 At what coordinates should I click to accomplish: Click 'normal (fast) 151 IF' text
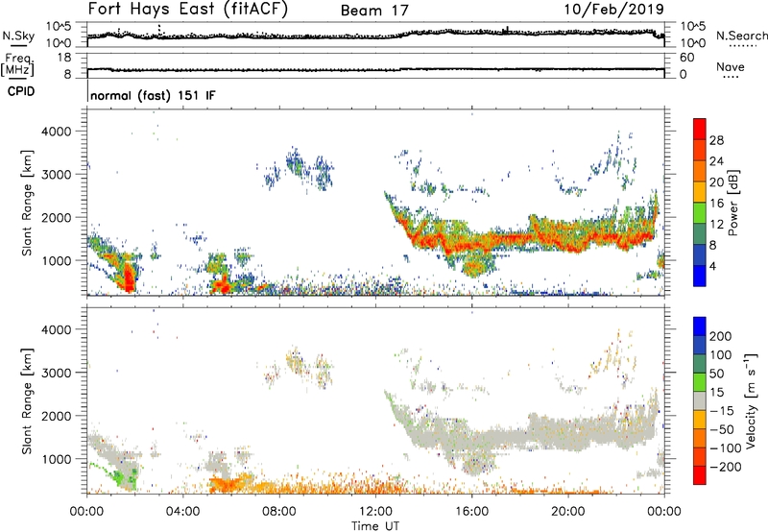click(153, 95)
